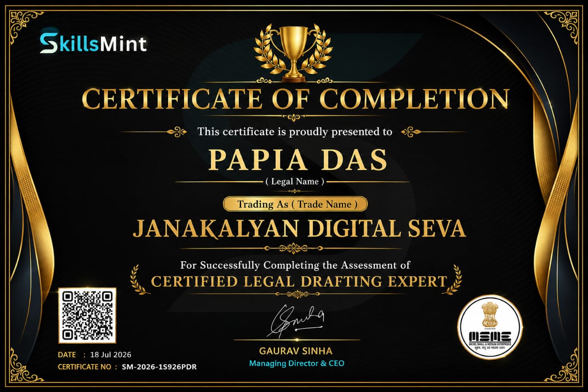Click the "( Legal Name )" caption

tap(295, 182)
